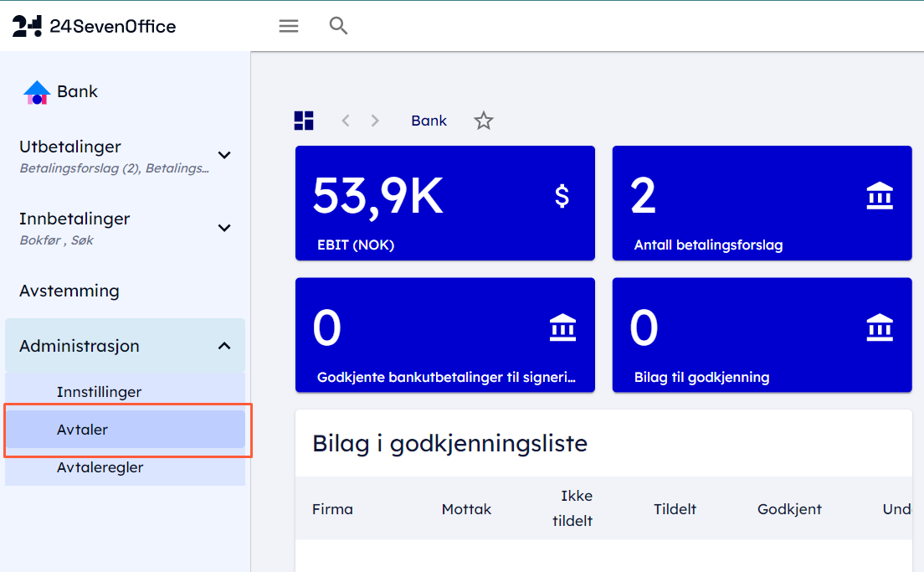The width and height of the screenshot is (924, 572).
Task: Open Avstemming in sidebar
Action: click(69, 291)
